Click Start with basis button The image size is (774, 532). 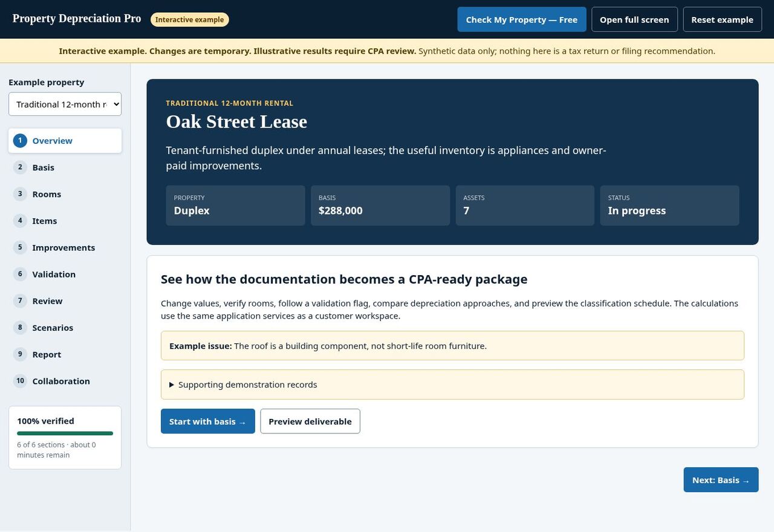(208, 421)
